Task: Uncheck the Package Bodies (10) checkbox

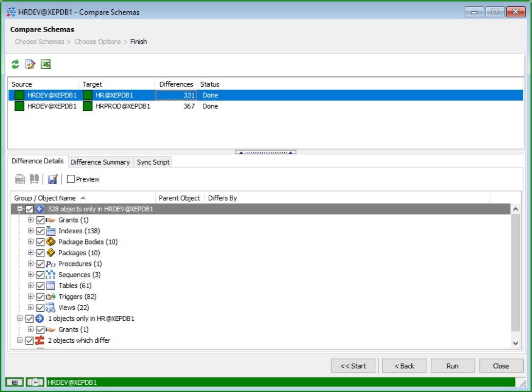Action: [40, 242]
